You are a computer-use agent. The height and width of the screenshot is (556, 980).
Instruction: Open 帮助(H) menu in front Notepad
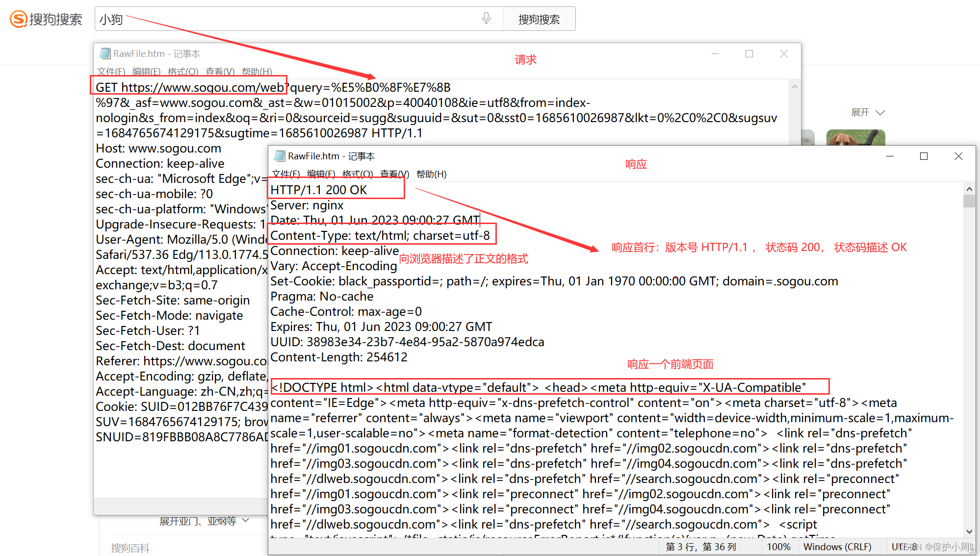pyautogui.click(x=431, y=174)
